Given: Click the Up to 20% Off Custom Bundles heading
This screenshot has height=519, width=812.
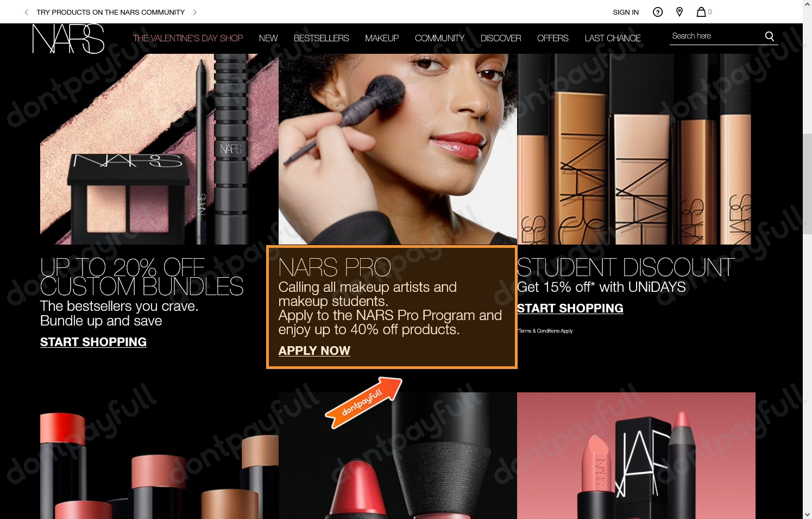Looking at the screenshot, I should coord(142,277).
